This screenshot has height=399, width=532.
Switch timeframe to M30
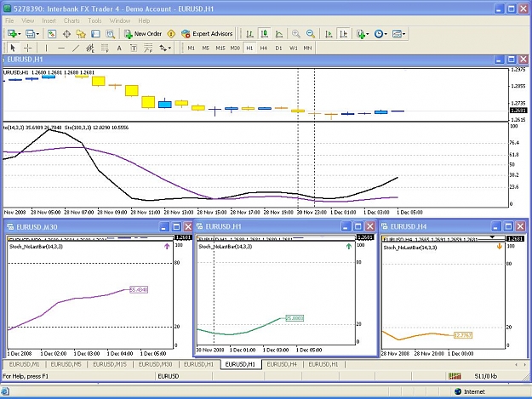(x=235, y=48)
